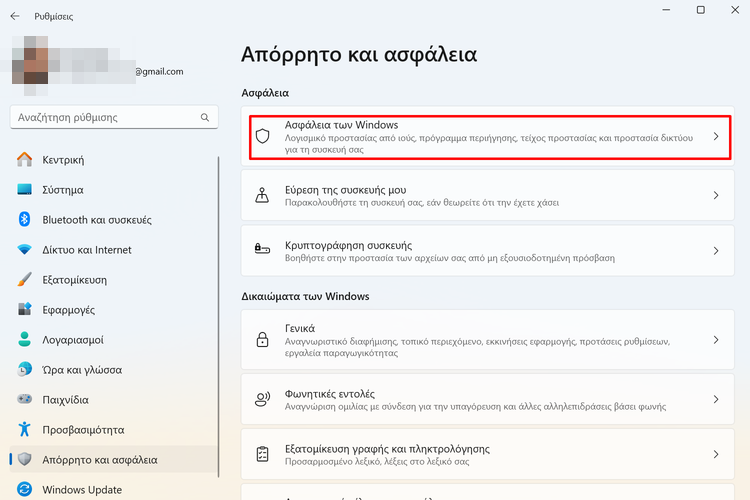
Task: Click the Λογαριασμοί person icon
Action: pyautogui.click(x=24, y=339)
